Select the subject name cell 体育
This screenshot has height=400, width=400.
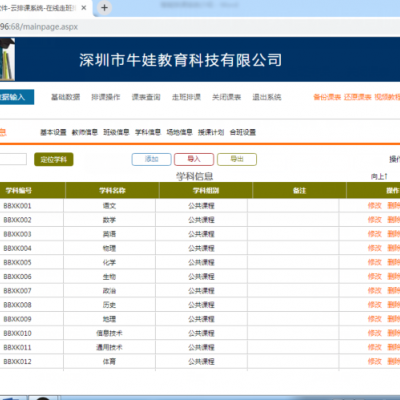pyautogui.click(x=109, y=362)
